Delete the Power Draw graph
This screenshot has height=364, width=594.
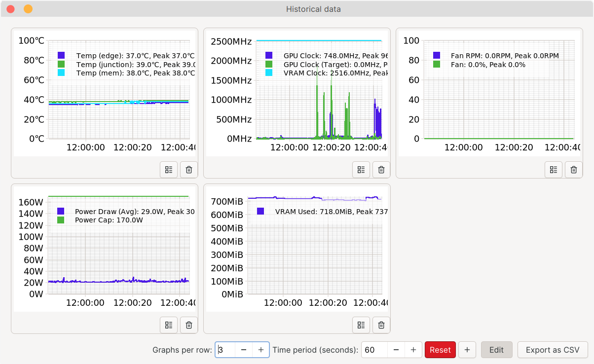pyautogui.click(x=189, y=325)
